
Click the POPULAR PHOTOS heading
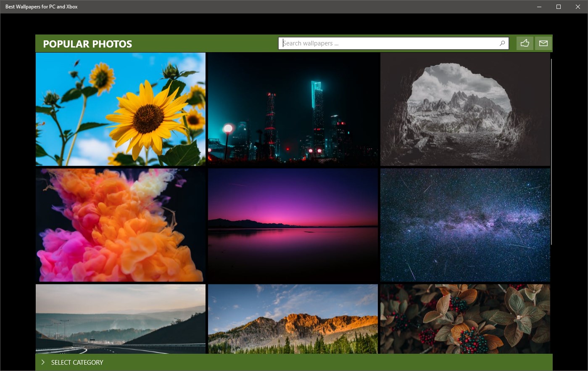[x=87, y=44]
